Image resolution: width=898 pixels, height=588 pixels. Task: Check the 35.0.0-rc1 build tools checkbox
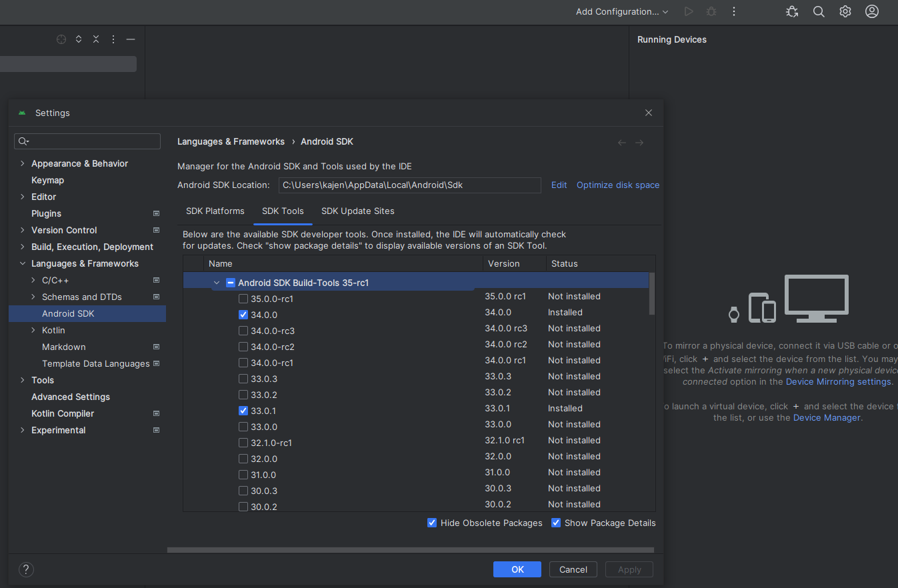click(243, 299)
